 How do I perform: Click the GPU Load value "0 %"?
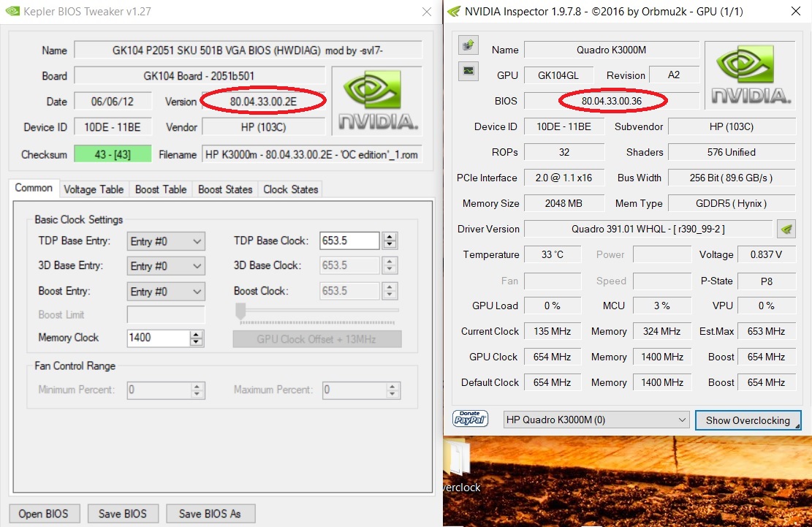click(x=553, y=306)
